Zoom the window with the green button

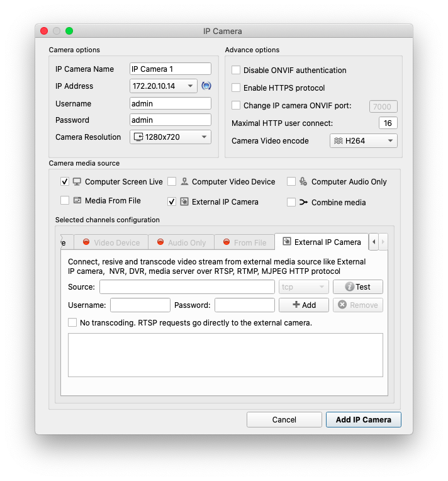[69, 31]
